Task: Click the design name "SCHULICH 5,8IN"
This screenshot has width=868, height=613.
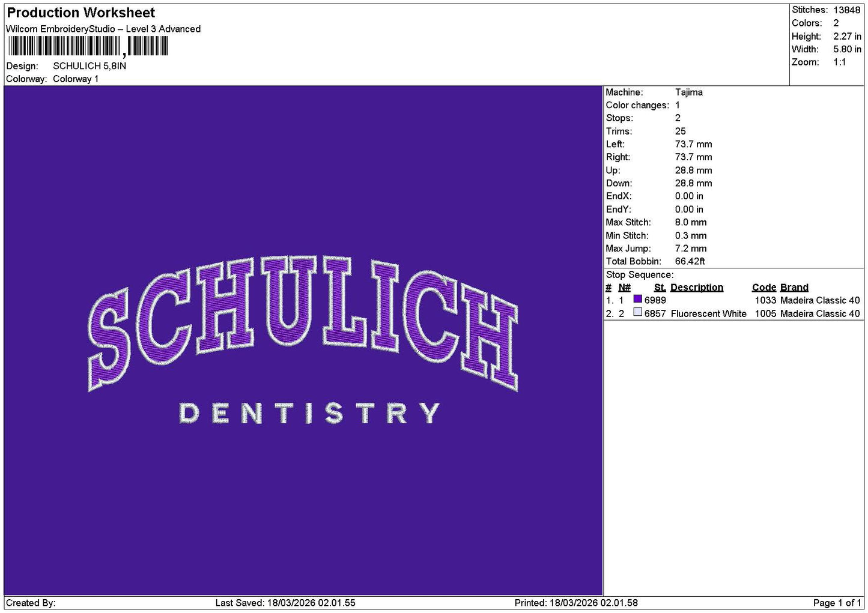Action: 90,66
